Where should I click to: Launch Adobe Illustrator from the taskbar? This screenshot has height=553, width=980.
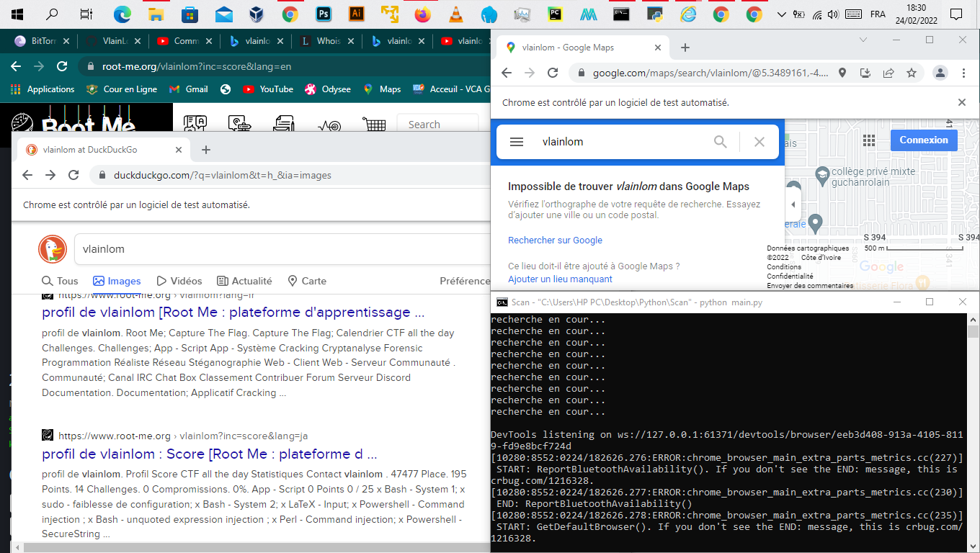(x=356, y=13)
